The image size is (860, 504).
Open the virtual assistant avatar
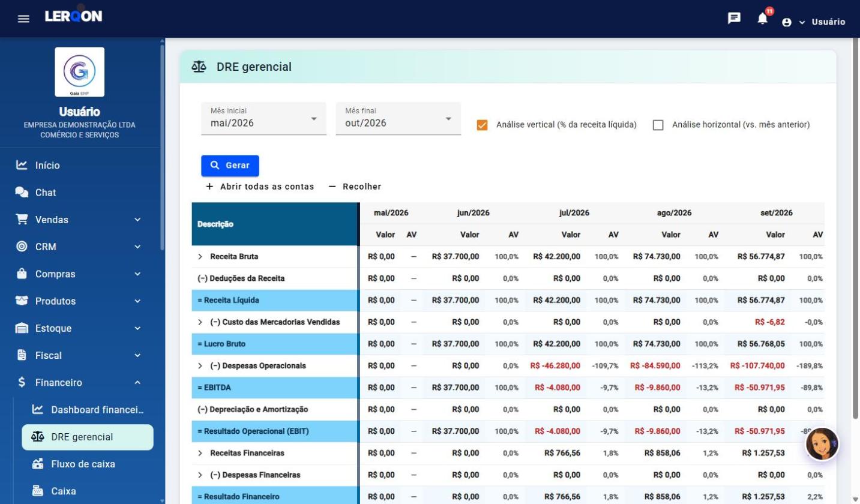point(822,444)
